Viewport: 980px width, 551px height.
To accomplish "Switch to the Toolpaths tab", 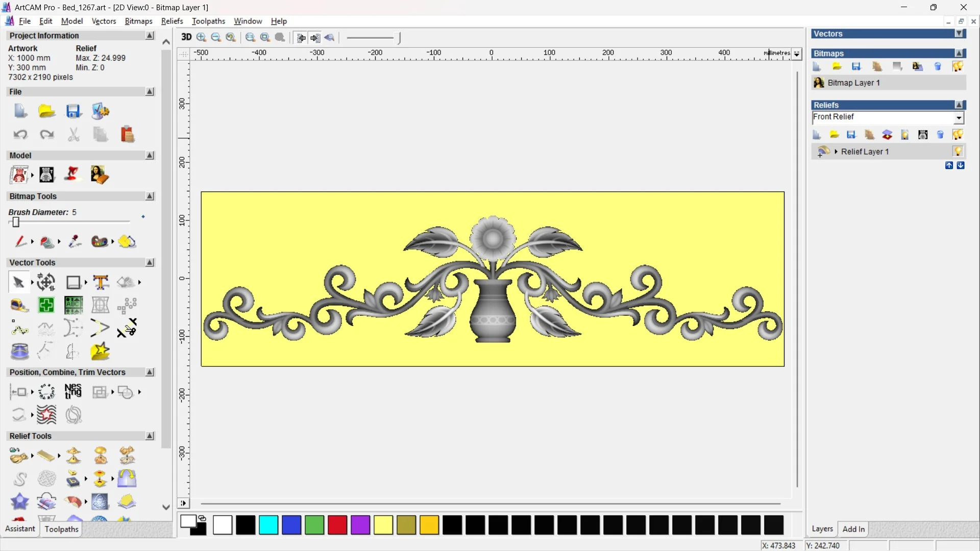I will [x=61, y=529].
